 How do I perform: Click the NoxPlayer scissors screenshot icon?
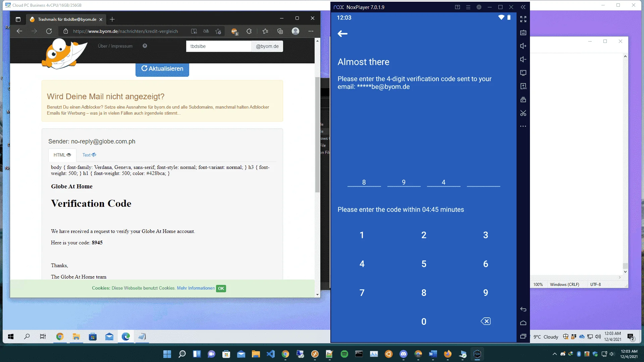point(523,113)
